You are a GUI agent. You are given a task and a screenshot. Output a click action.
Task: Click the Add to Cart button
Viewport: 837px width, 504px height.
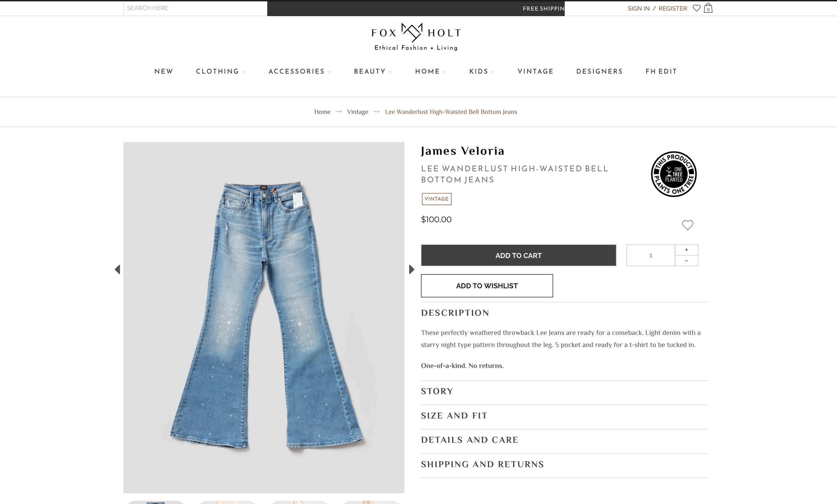[518, 255]
